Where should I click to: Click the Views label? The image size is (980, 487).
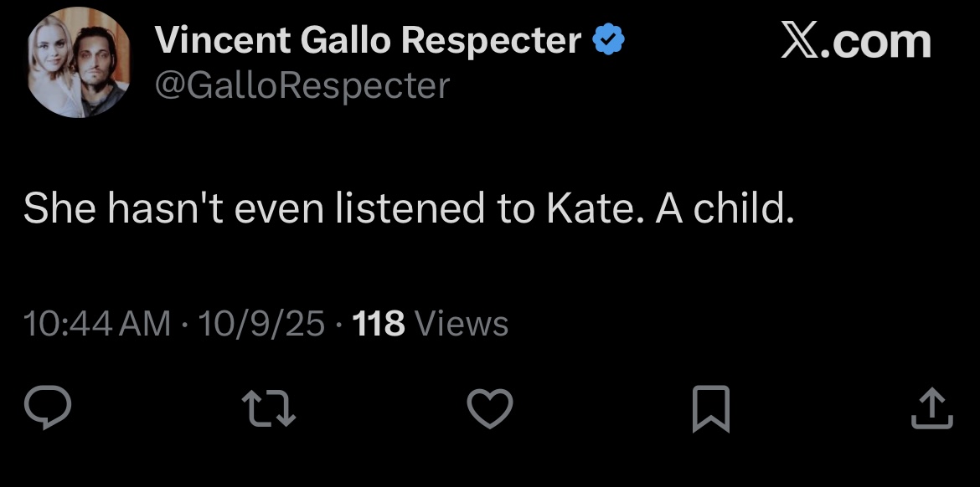(462, 324)
